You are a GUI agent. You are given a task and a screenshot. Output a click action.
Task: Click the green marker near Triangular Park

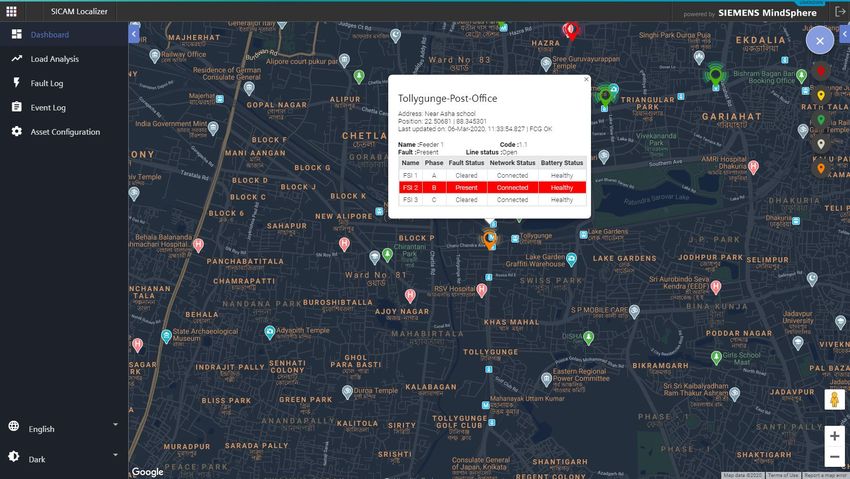(x=605, y=98)
